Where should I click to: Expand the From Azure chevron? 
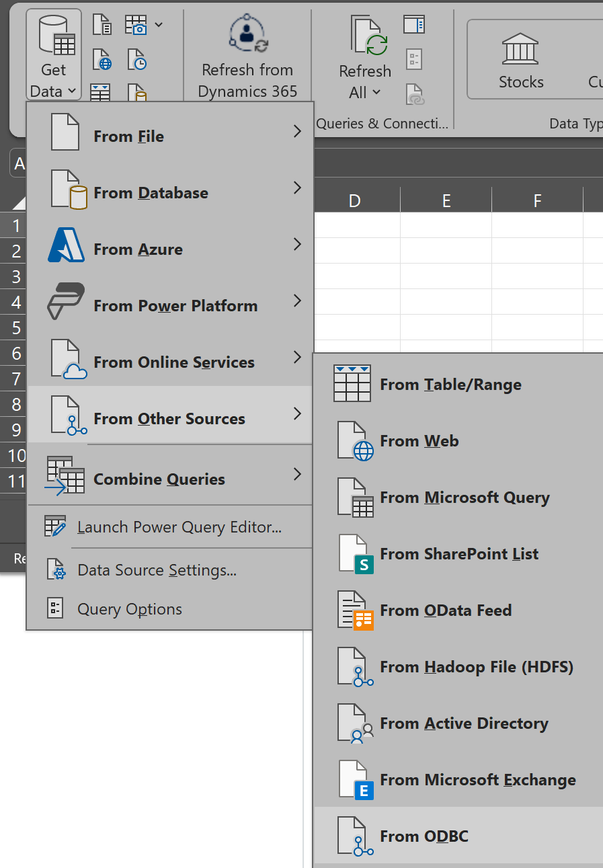point(297,245)
